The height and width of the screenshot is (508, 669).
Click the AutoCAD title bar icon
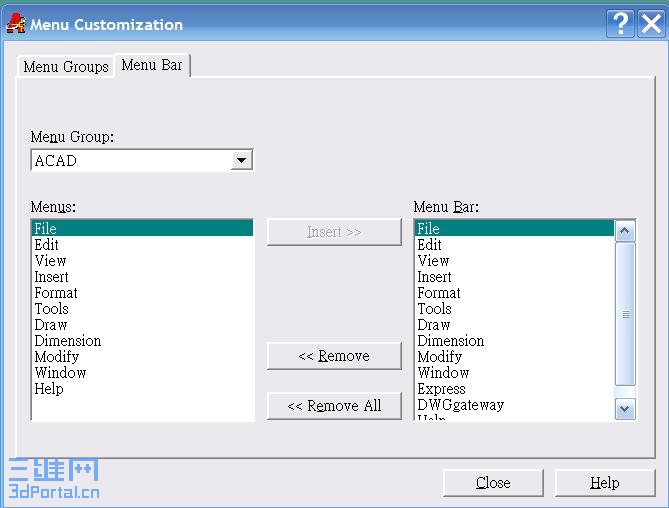pos(16,23)
